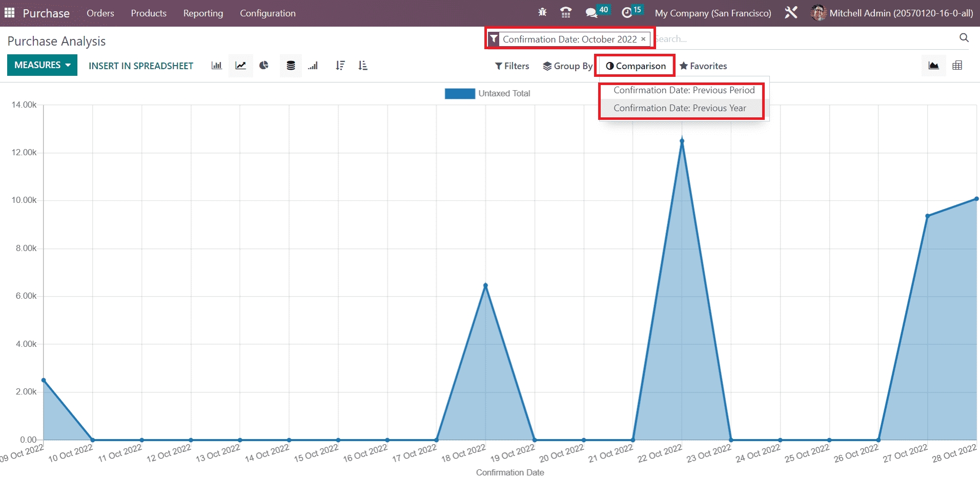Screen dimensions: 980x478
Task: Open the Filters dropdown
Action: (512, 66)
